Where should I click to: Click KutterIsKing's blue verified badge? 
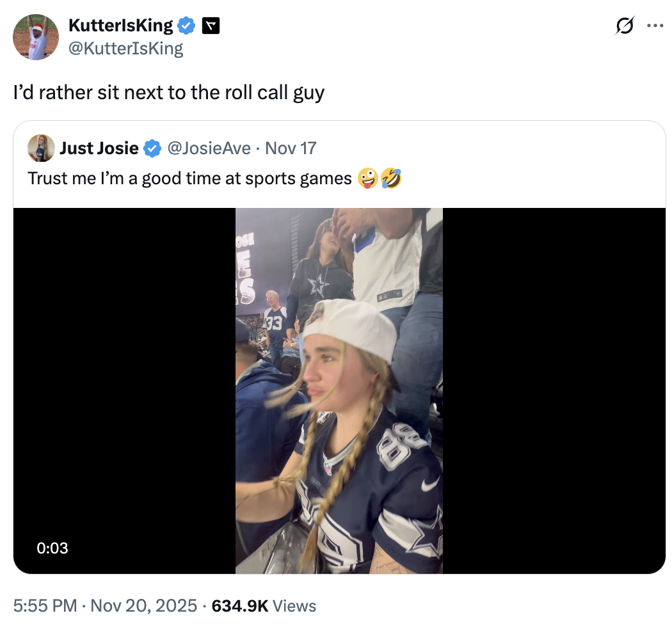(186, 26)
